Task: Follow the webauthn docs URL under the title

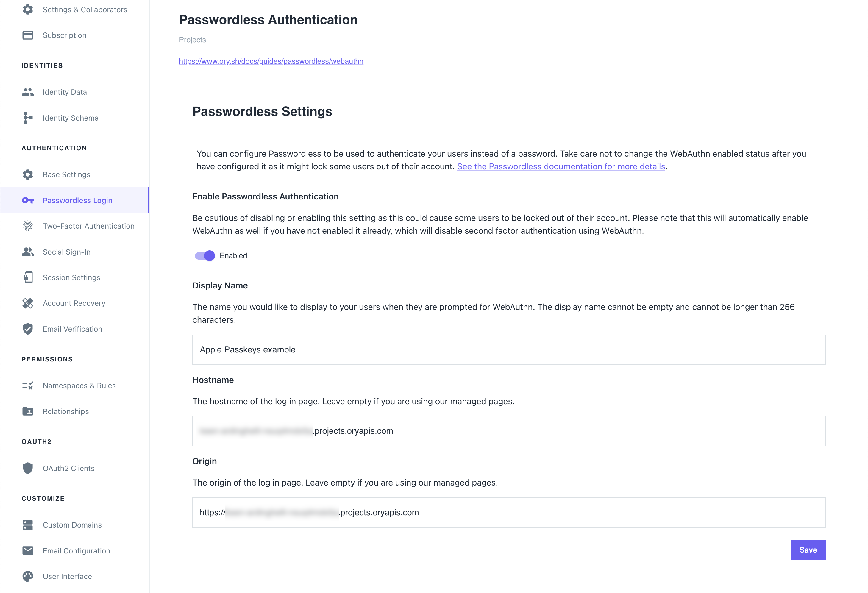Action: point(271,61)
